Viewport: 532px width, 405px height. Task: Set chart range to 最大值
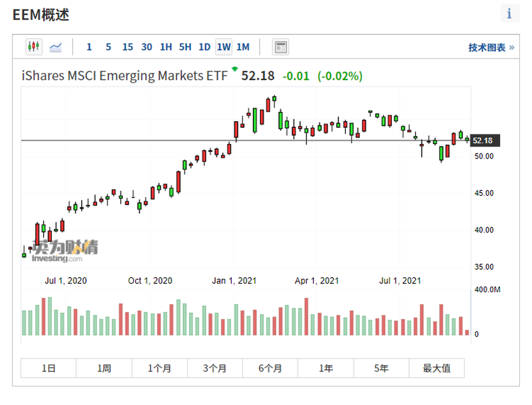[x=436, y=368]
